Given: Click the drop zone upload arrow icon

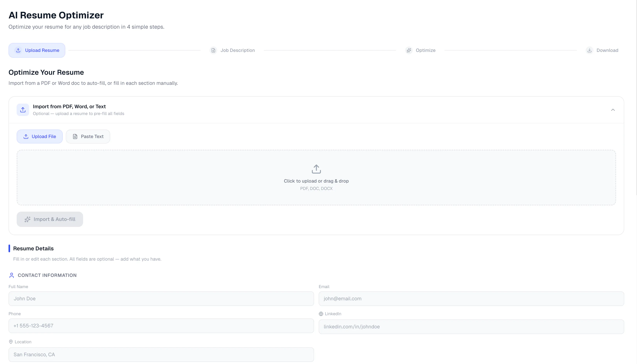Looking at the screenshot, I should (x=316, y=169).
